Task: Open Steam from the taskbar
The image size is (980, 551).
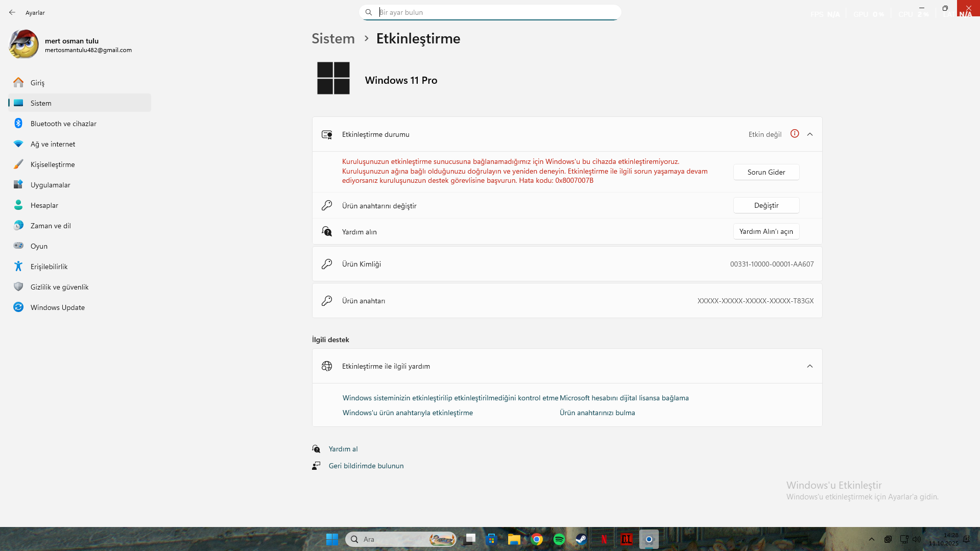Action: point(581,539)
